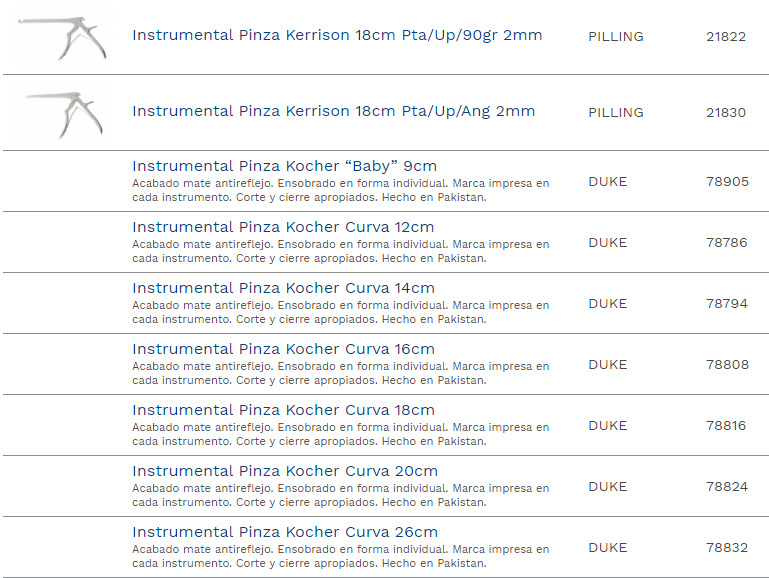
Task: View Instrumental Pinza Kocher Curva 16cm
Action: (x=283, y=349)
